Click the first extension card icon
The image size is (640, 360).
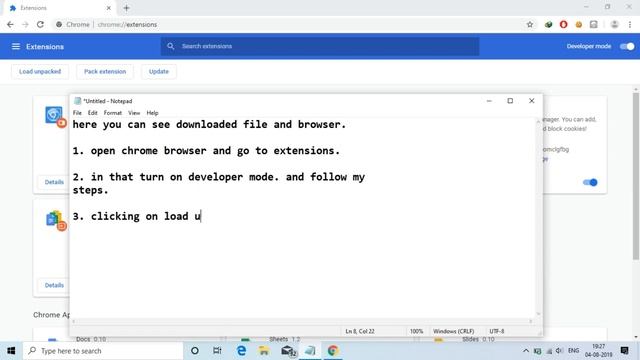(x=55, y=116)
